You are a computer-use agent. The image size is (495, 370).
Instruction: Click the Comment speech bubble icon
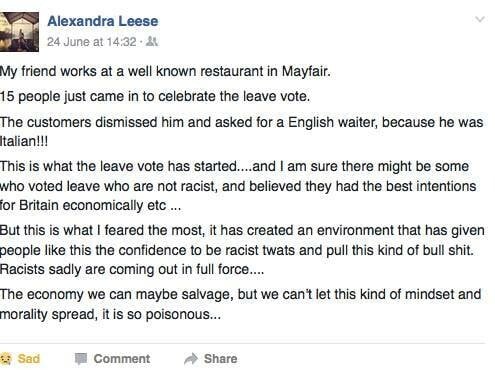(x=81, y=359)
